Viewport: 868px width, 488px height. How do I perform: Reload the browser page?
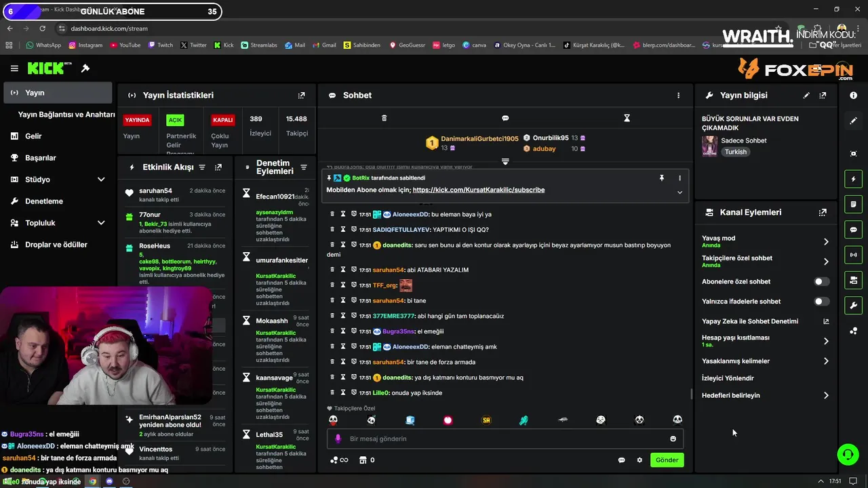42,28
